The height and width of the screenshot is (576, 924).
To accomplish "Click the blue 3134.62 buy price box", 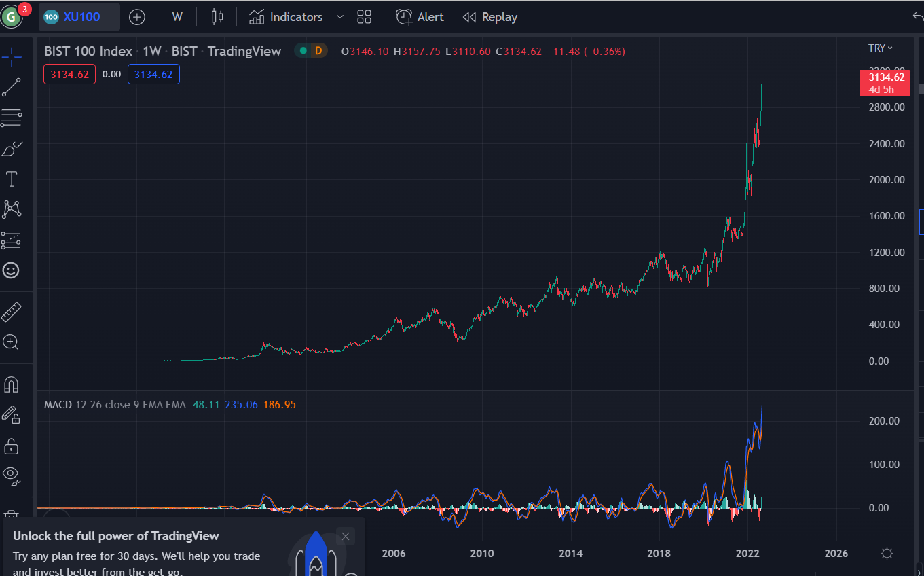I will coord(153,74).
